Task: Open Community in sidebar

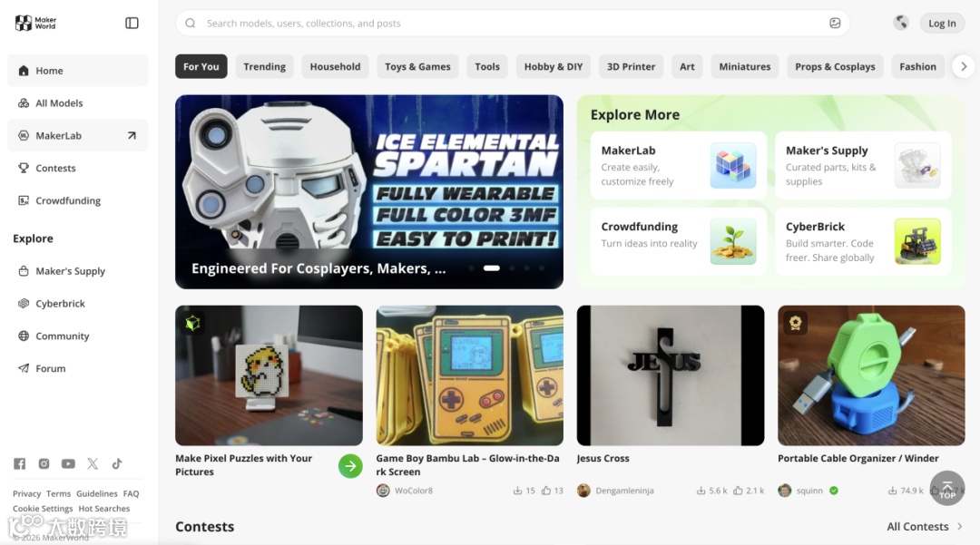Action: tap(77, 336)
